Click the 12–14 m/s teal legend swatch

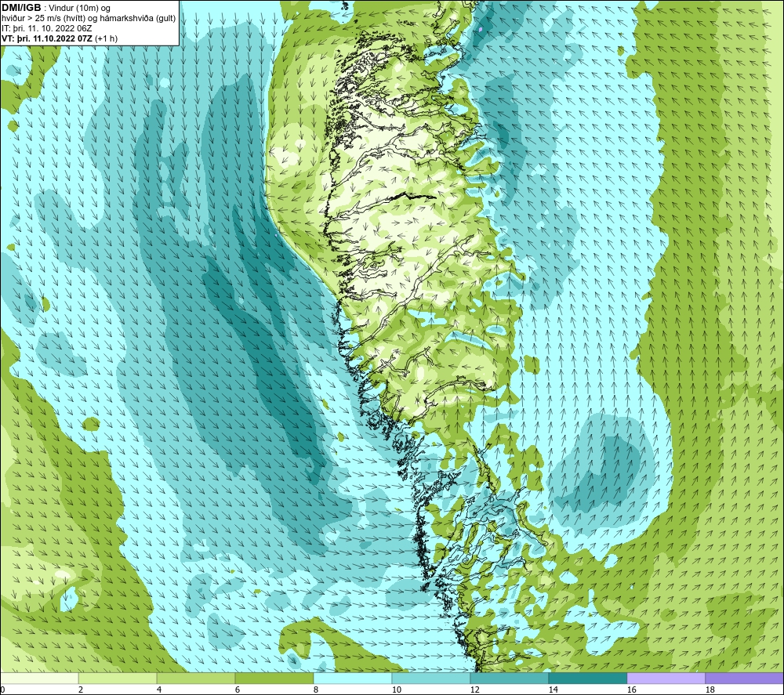pyautogui.click(x=509, y=679)
